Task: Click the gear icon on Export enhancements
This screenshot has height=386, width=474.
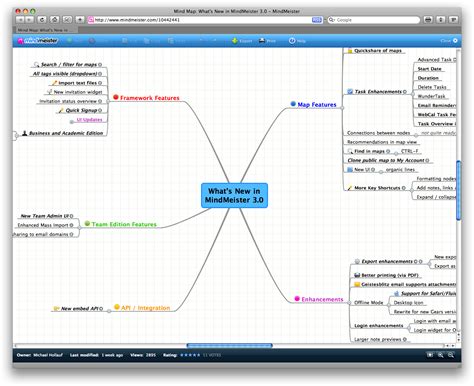Action: (x=357, y=262)
